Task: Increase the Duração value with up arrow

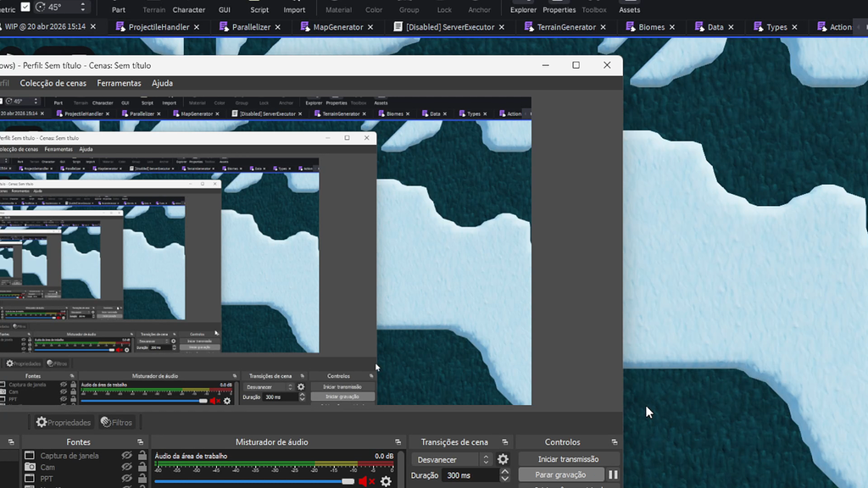Action: [x=505, y=471]
